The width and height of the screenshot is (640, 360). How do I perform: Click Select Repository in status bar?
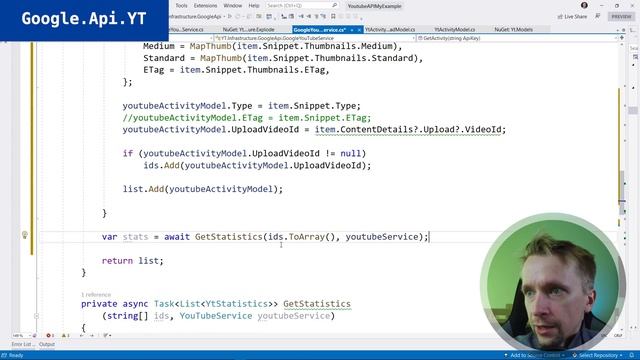[x=599, y=355]
